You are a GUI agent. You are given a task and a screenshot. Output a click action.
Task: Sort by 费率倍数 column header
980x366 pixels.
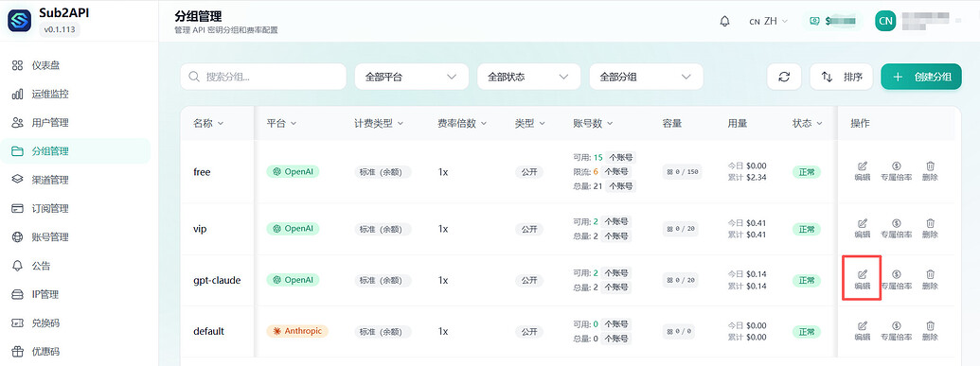(x=462, y=124)
